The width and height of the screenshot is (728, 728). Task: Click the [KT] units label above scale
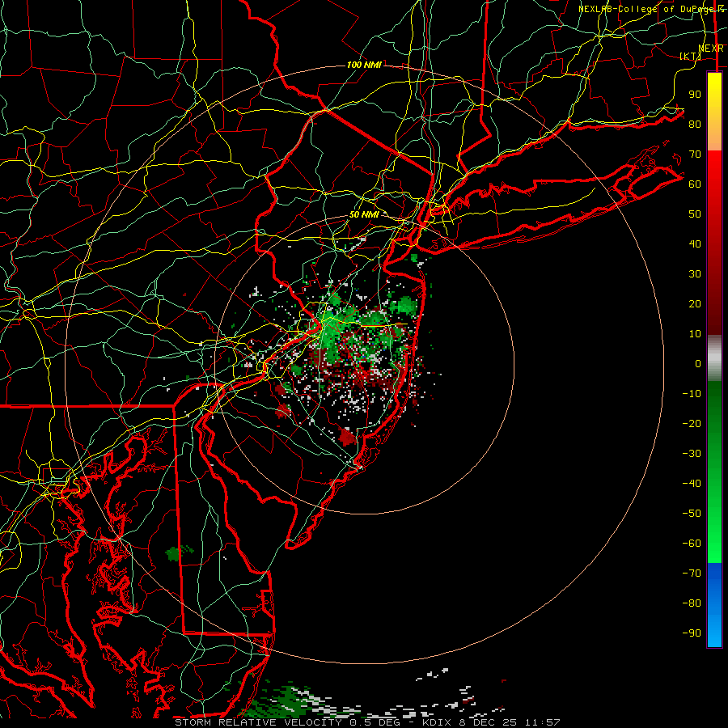point(690,56)
